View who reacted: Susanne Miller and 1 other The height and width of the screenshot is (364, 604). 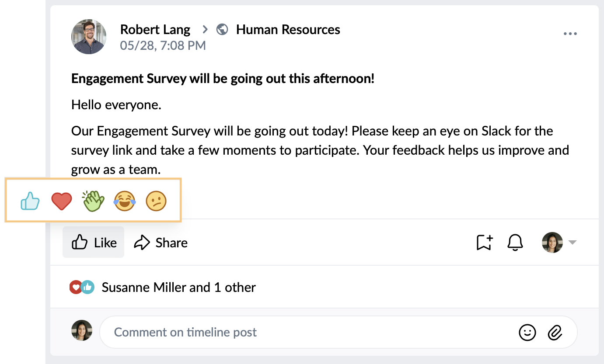click(178, 287)
